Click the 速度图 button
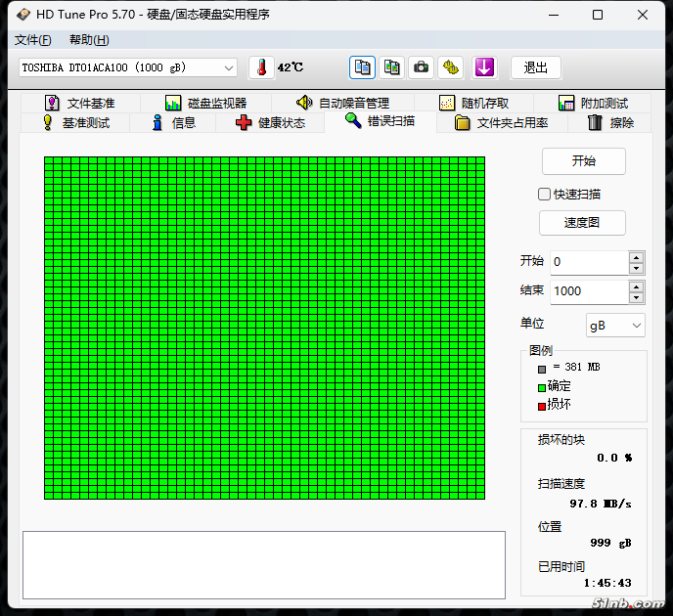Viewport: 673px width, 616px height. click(x=582, y=223)
